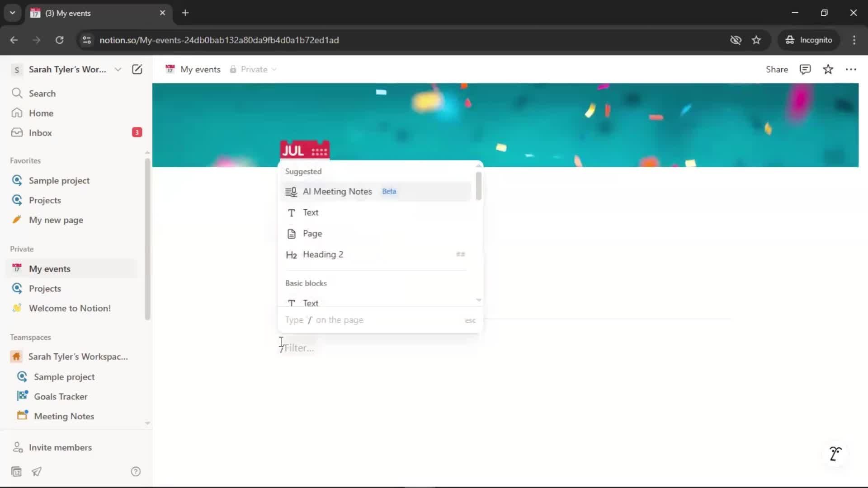The height and width of the screenshot is (488, 868).
Task: Open the tab search dropdown arrow
Action: (13, 13)
